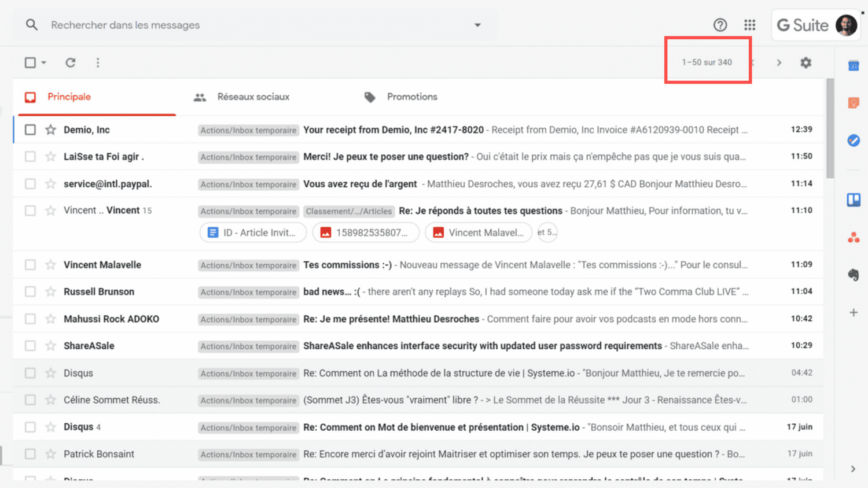Click the 'Classement/.../Articles' label
The image size is (868, 488).
[x=349, y=211]
